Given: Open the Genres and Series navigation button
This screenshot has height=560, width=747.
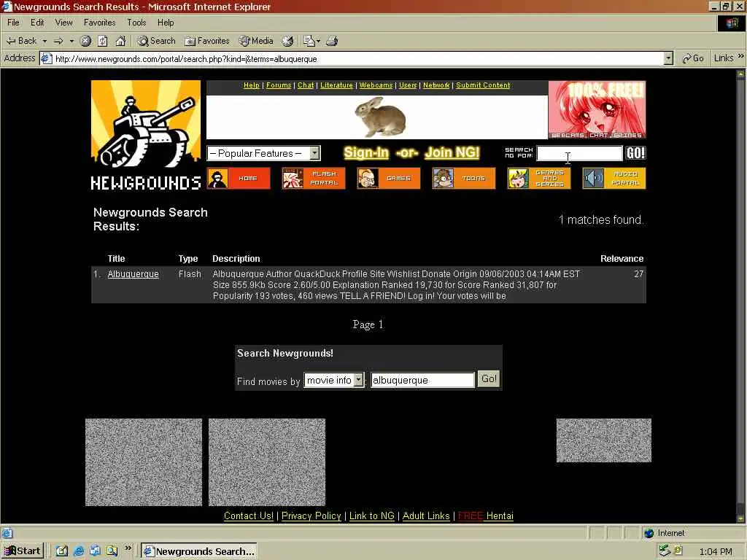Looking at the screenshot, I should pyautogui.click(x=539, y=178).
